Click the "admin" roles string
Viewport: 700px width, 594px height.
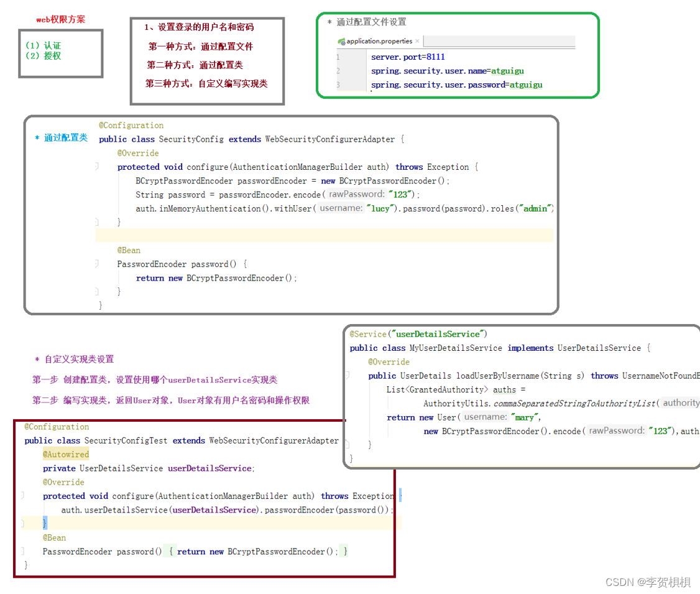[x=536, y=208]
